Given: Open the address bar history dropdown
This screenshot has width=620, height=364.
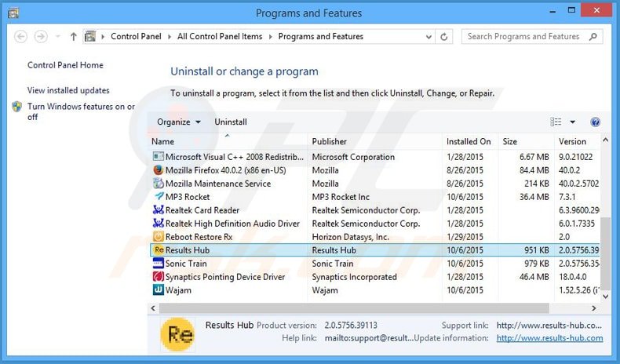Looking at the screenshot, I should (x=429, y=37).
